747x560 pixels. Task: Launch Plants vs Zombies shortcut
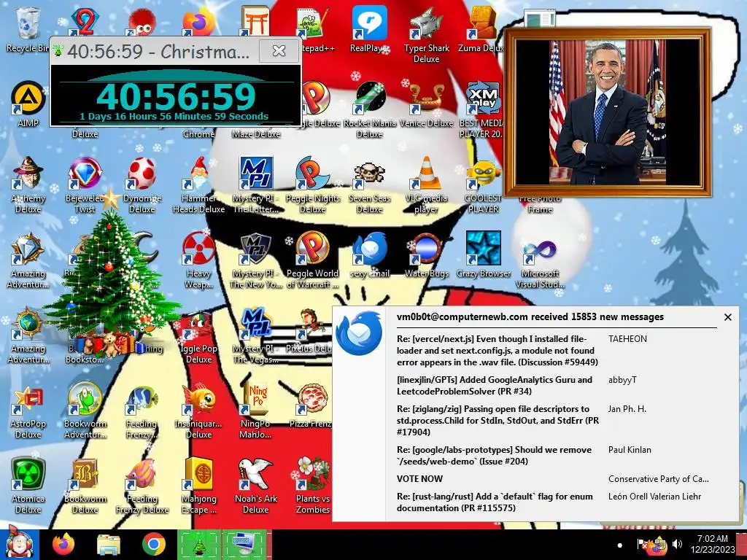coord(312,486)
